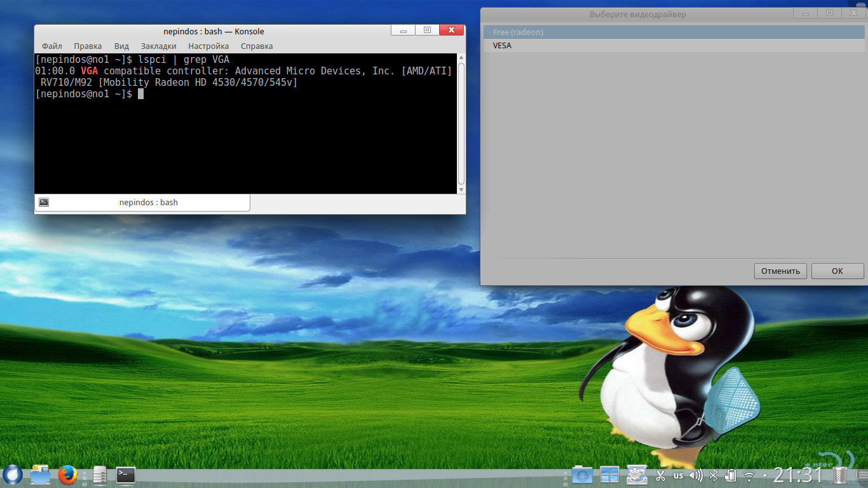868x488 pixels.
Task: Open the clipboard scissors tray icon
Action: [661, 475]
